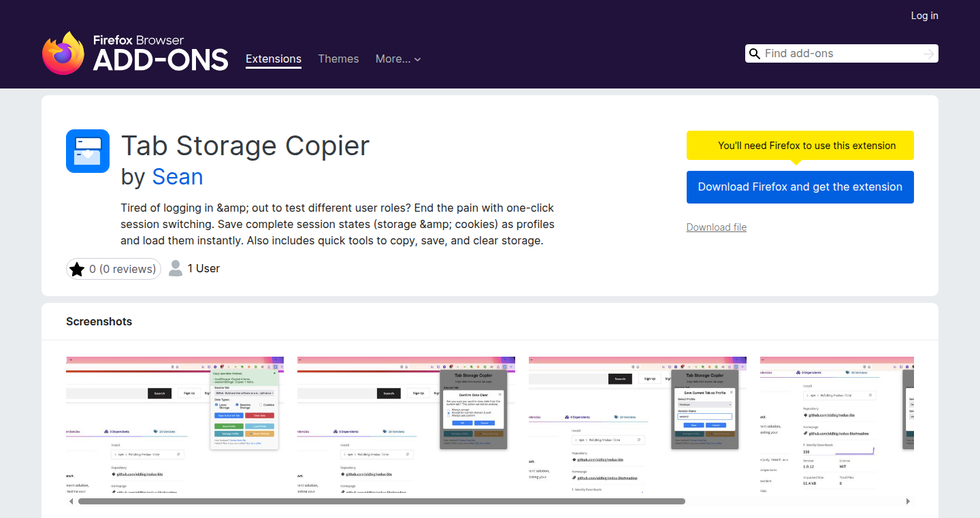980x518 pixels.
Task: Open the first screenshot with copy finished popup
Action: 175,425
